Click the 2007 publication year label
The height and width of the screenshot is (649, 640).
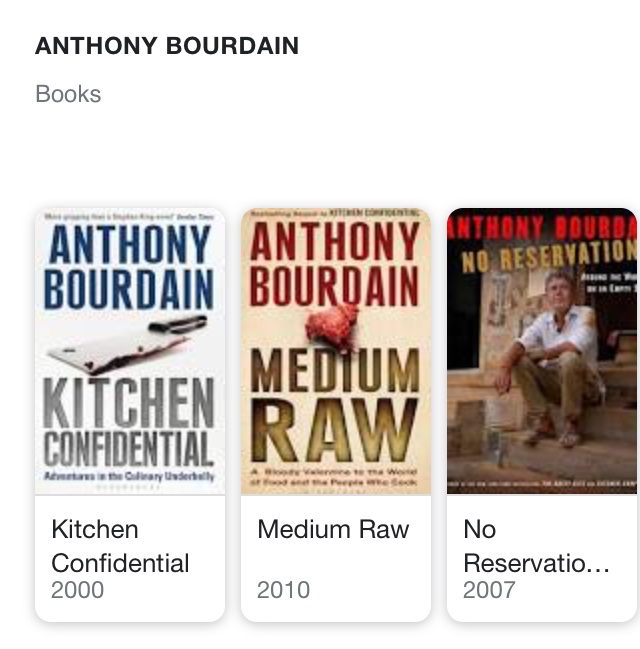[489, 590]
